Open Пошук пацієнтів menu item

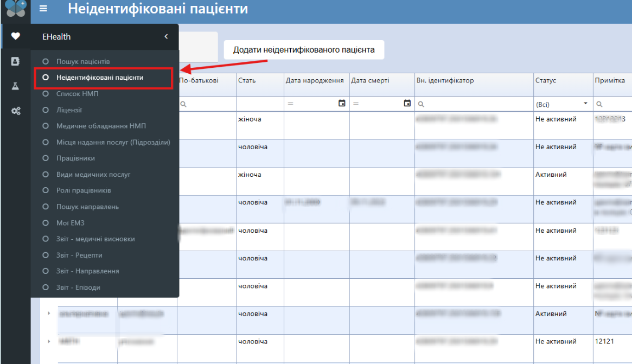pyautogui.click(x=82, y=61)
